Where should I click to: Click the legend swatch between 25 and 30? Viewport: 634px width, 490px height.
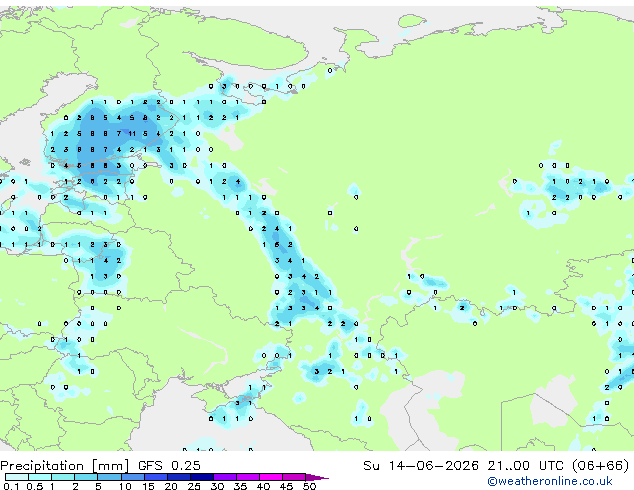[x=201, y=477]
